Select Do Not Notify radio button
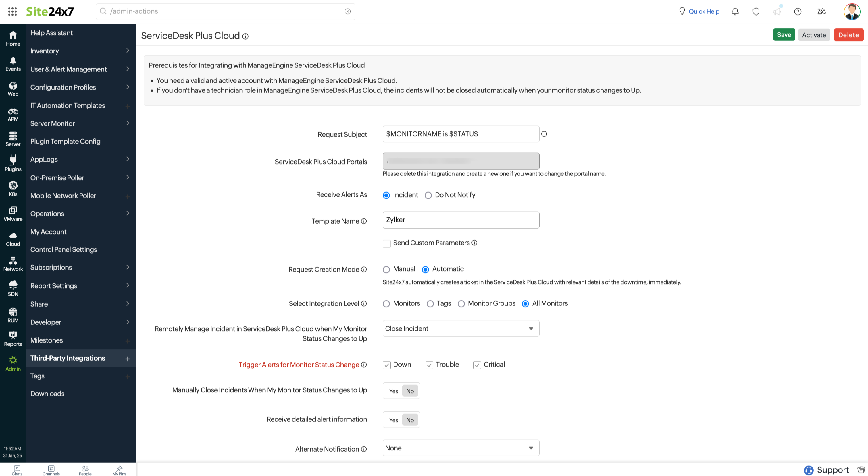Viewport: 868px width, 476px height. coord(428,195)
